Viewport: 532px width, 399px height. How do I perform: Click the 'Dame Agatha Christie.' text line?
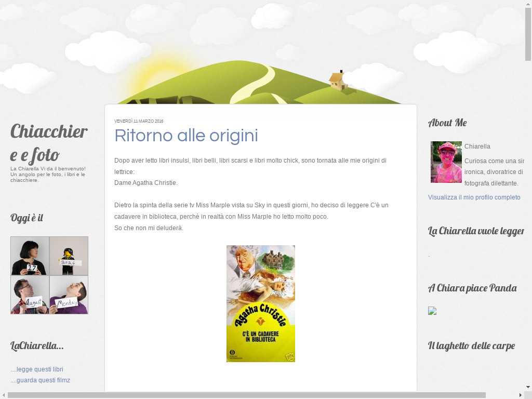click(146, 182)
